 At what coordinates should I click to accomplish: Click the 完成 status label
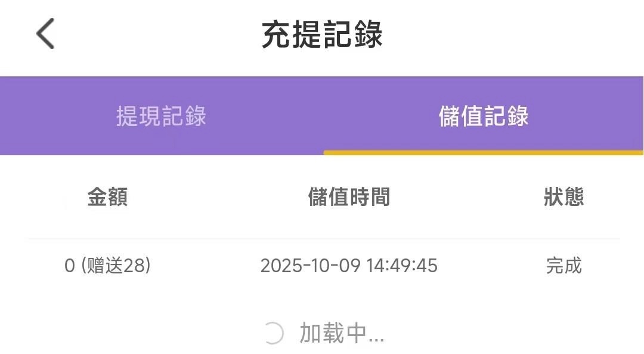click(563, 265)
